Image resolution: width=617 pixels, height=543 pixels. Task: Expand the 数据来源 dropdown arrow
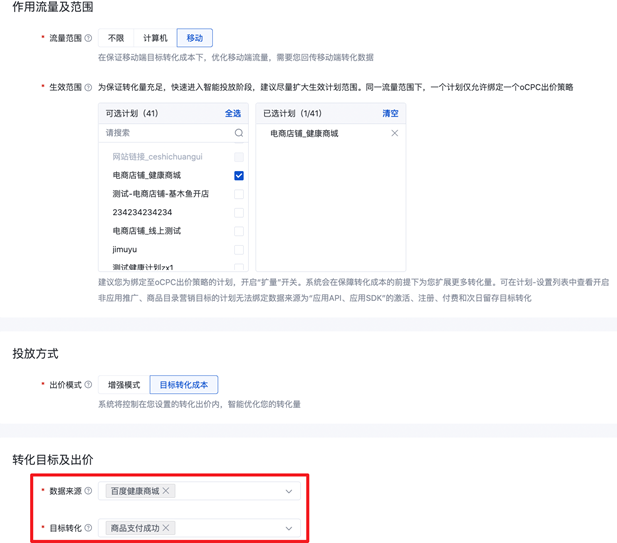pos(289,491)
